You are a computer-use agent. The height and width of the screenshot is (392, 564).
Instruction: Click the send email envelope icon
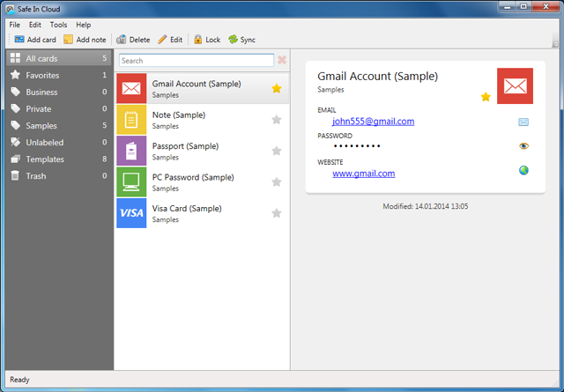point(523,122)
